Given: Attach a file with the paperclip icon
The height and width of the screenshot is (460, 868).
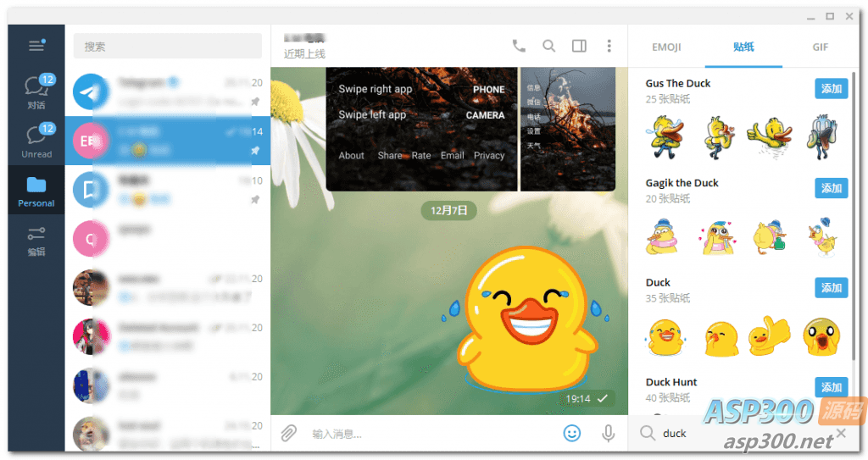Looking at the screenshot, I should coord(288,433).
